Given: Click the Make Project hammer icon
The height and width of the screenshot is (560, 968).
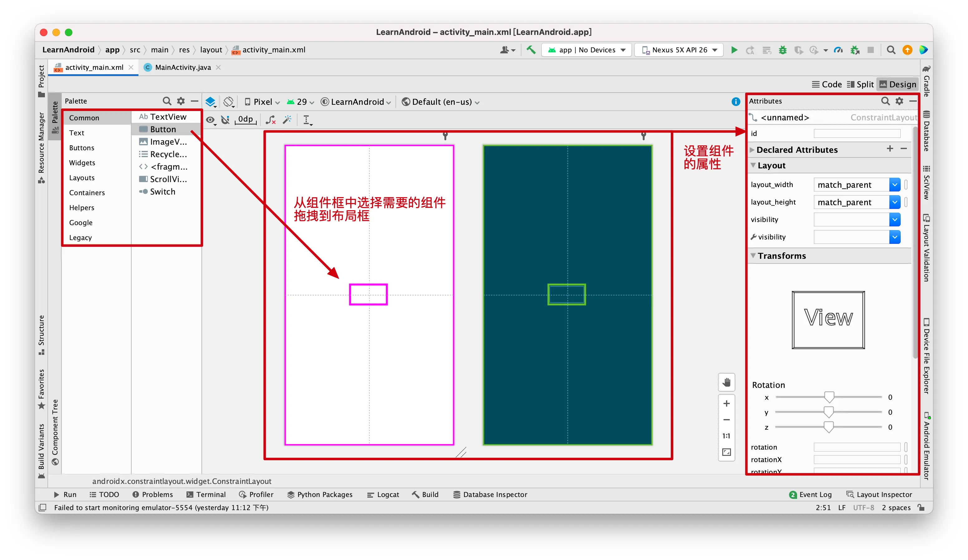Looking at the screenshot, I should tap(531, 50).
